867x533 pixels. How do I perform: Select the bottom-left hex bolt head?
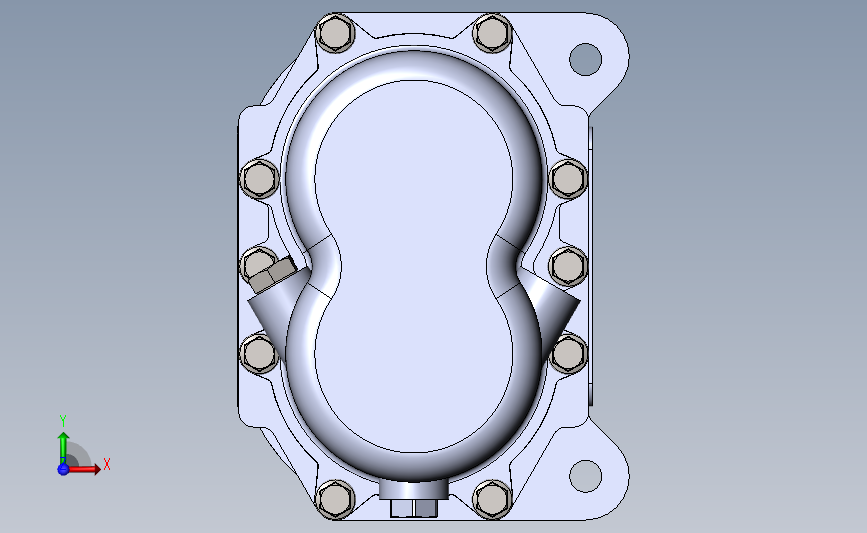[335, 499]
